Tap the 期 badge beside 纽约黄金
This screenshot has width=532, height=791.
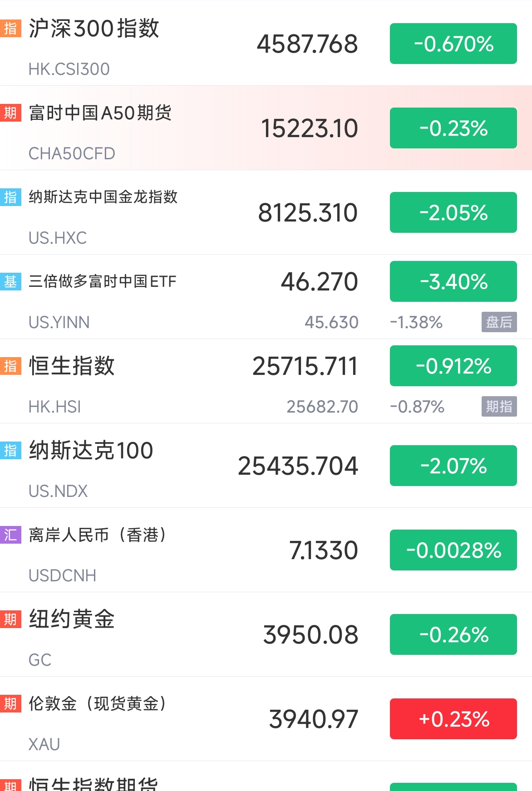(10, 619)
